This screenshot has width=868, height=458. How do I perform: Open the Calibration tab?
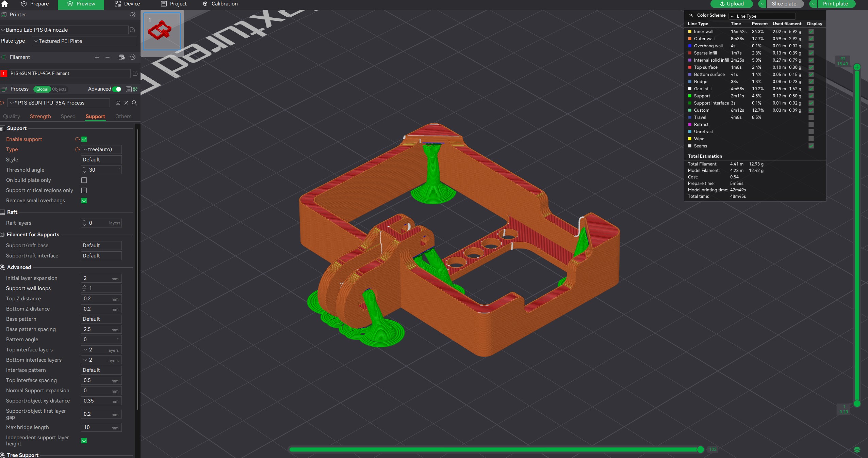point(220,4)
